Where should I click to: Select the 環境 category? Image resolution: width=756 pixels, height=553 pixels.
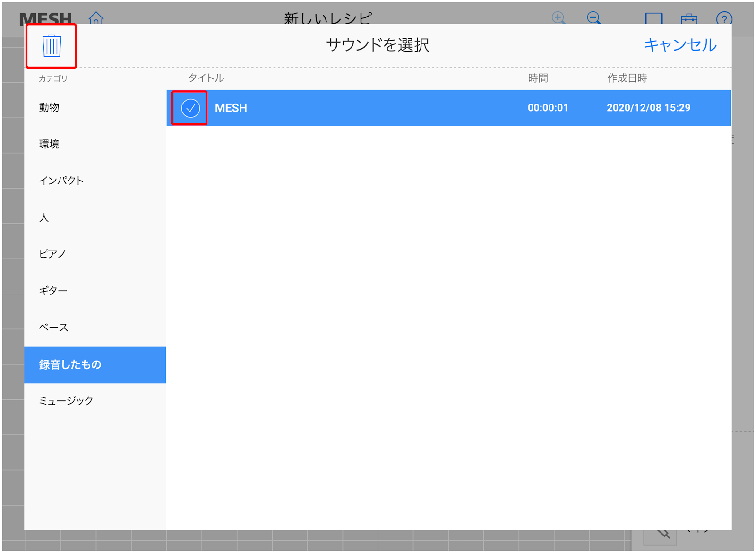click(94, 144)
